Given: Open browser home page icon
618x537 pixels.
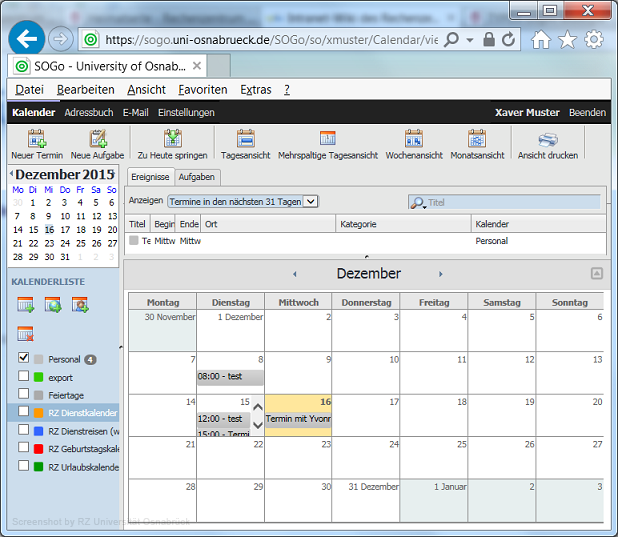Looking at the screenshot, I should [541, 39].
